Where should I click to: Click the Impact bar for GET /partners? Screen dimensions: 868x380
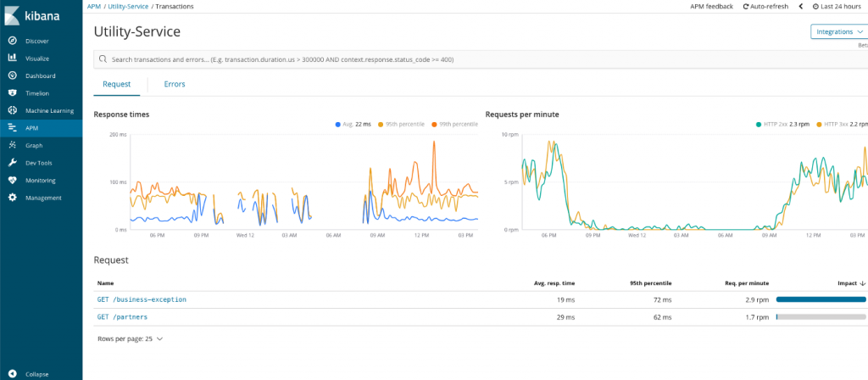821,317
